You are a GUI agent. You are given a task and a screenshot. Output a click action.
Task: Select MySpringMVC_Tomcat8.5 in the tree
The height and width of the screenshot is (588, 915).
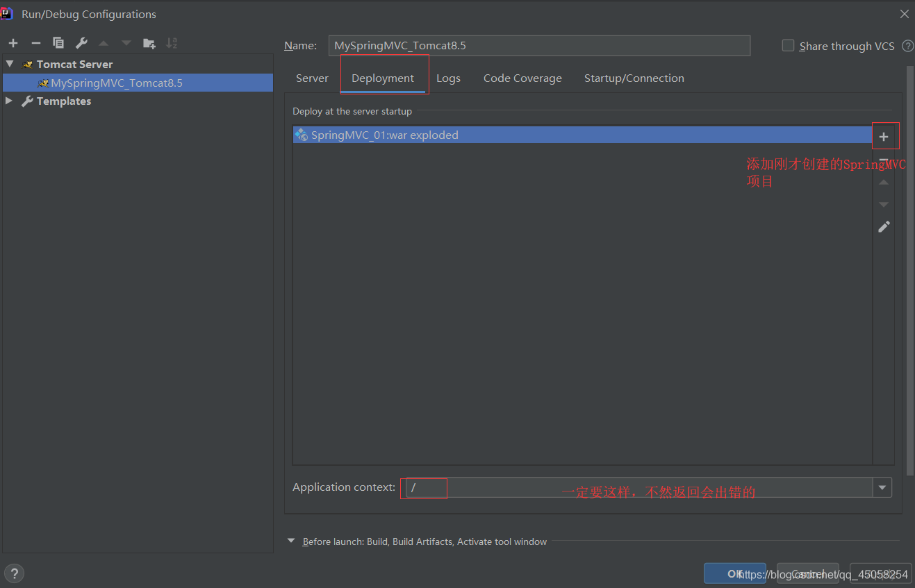[x=138, y=83]
